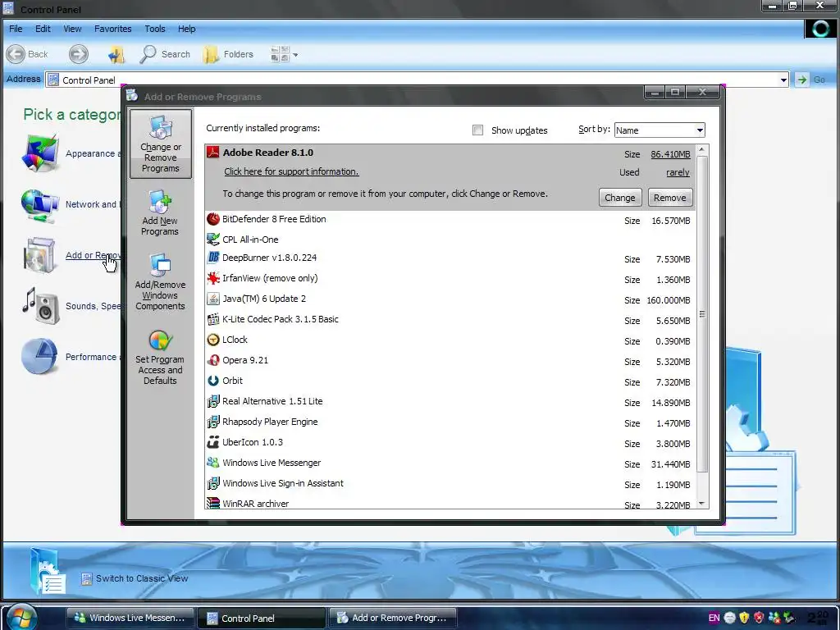Click the 'rarely' used frequency value
840x630 pixels.
coord(678,172)
